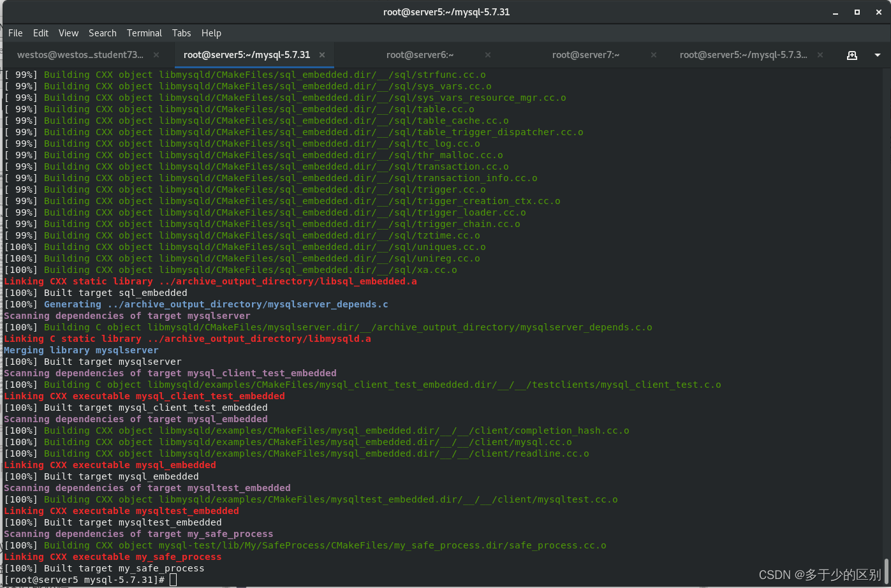Click the client/mysql.cc.o build line

pyautogui.click(x=288, y=442)
